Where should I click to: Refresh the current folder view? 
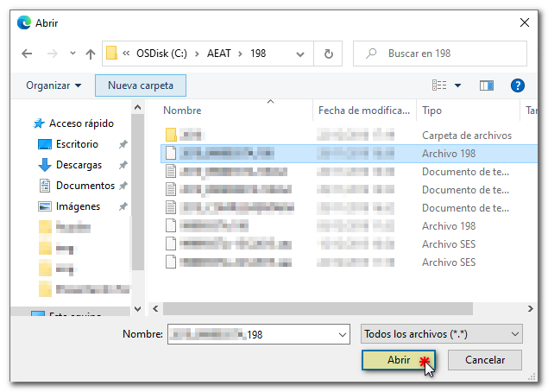pos(328,54)
